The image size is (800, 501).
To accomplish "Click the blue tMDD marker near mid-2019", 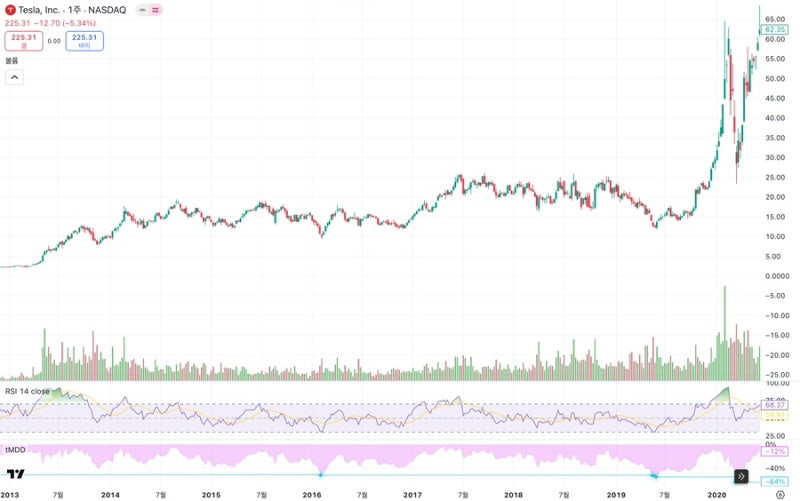I will [654, 476].
